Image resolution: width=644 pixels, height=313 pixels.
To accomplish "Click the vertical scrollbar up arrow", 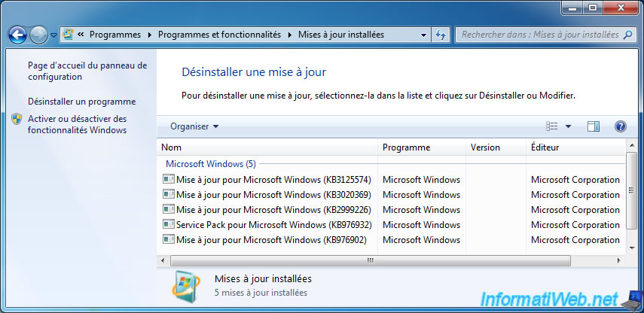I will [632, 144].
